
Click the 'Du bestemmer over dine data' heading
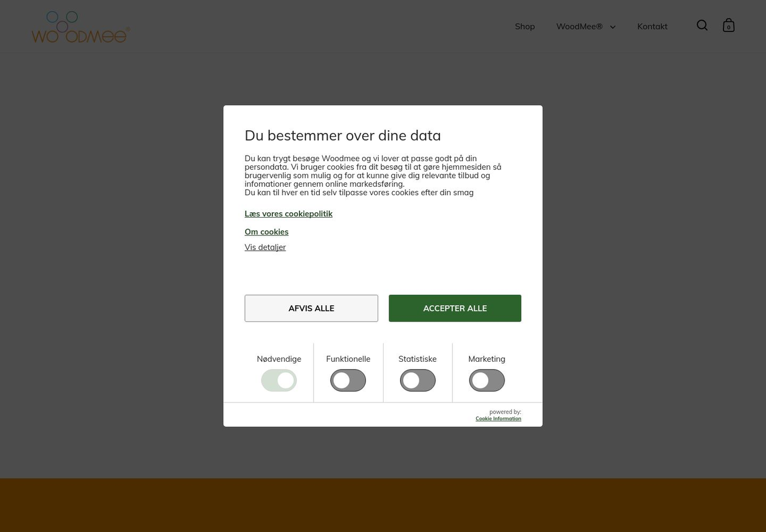point(342,135)
